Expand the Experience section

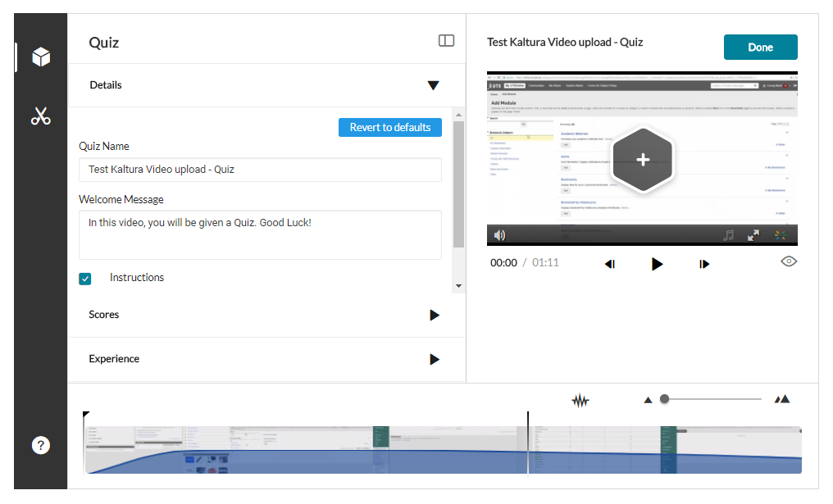(434, 359)
